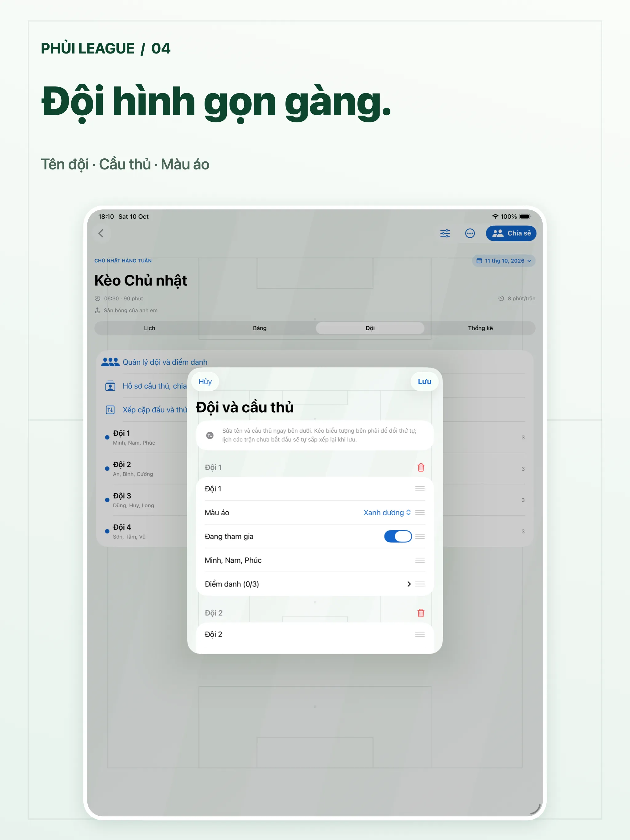This screenshot has width=630, height=840.
Task: Grab reorder handle on Điểm danh row
Action: coord(420,584)
